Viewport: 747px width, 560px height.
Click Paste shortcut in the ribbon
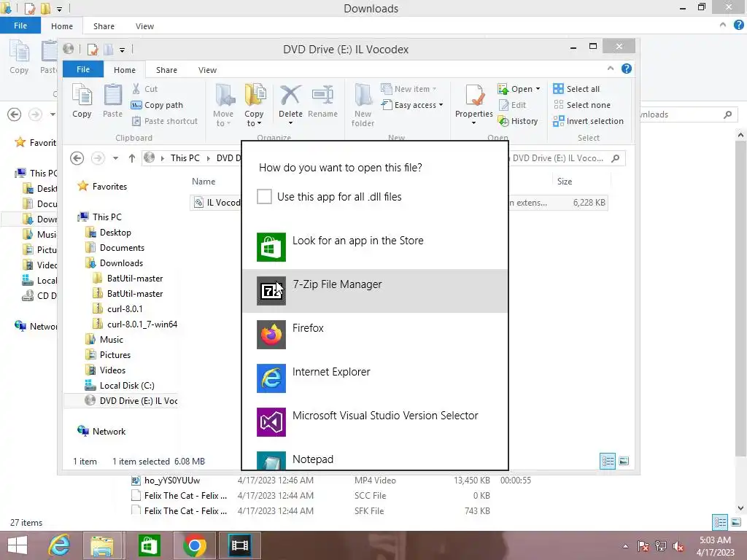click(x=164, y=121)
